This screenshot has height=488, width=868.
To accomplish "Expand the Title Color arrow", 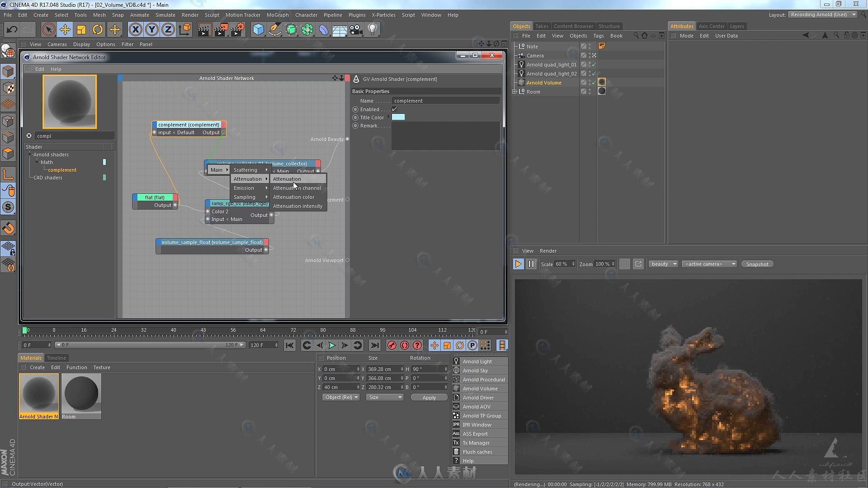I will (x=388, y=117).
